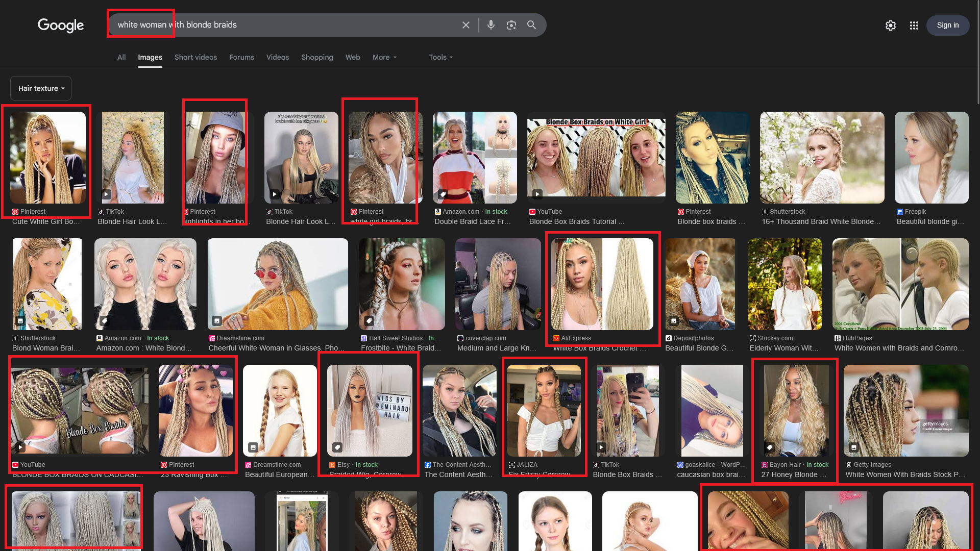
Task: Click AliExpress source label
Action: click(572, 338)
